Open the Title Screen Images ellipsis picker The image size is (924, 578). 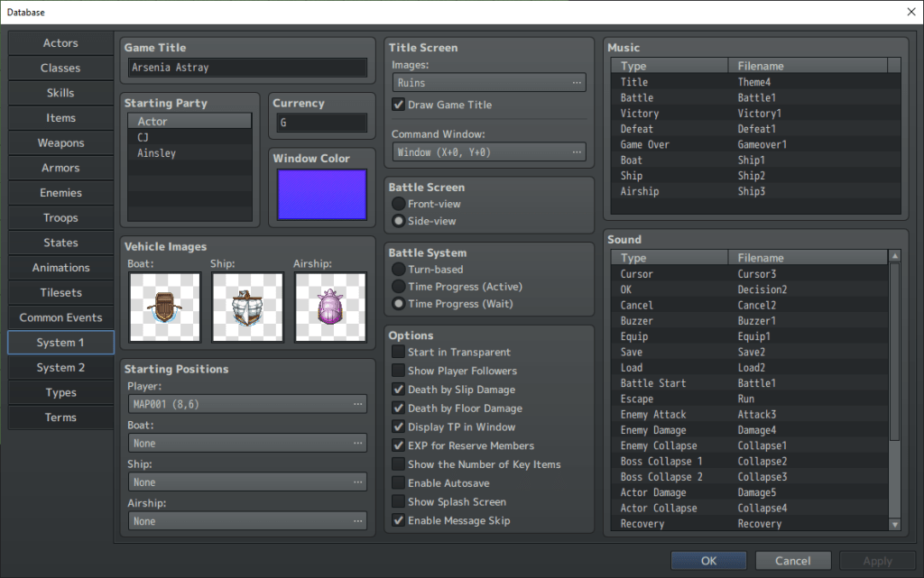tap(577, 83)
